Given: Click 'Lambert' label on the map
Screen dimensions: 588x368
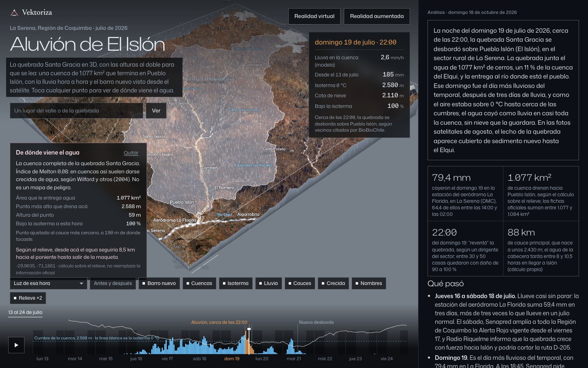Looking at the screenshot, I should 210,168.
